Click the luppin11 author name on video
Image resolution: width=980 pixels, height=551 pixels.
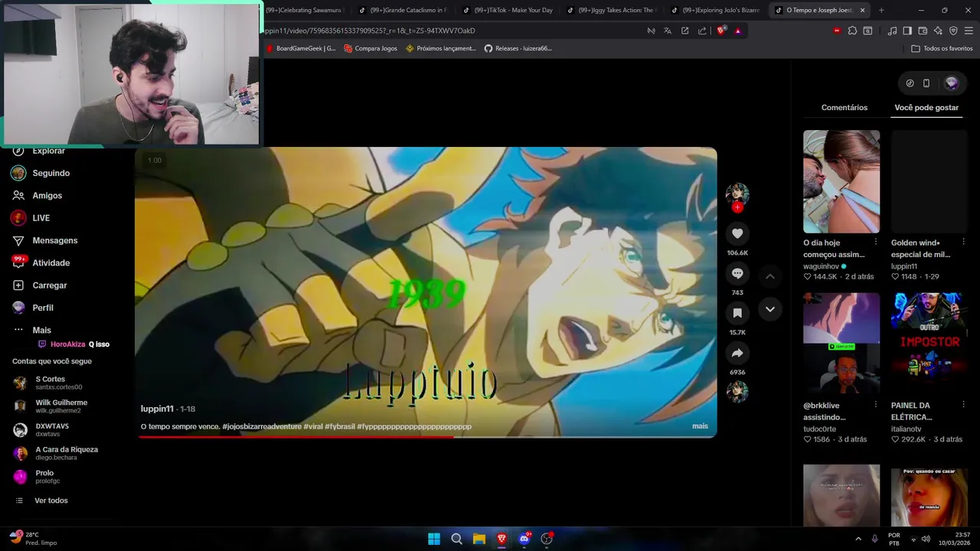coord(157,409)
